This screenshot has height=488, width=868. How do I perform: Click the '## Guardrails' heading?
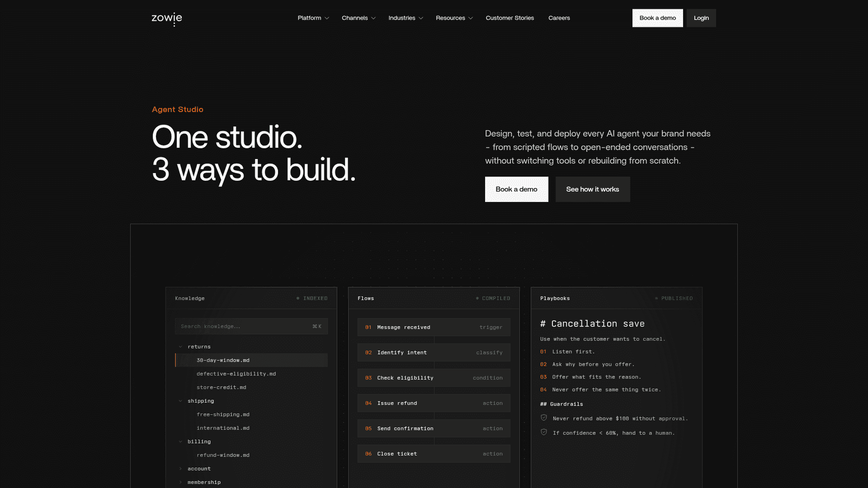(562, 404)
